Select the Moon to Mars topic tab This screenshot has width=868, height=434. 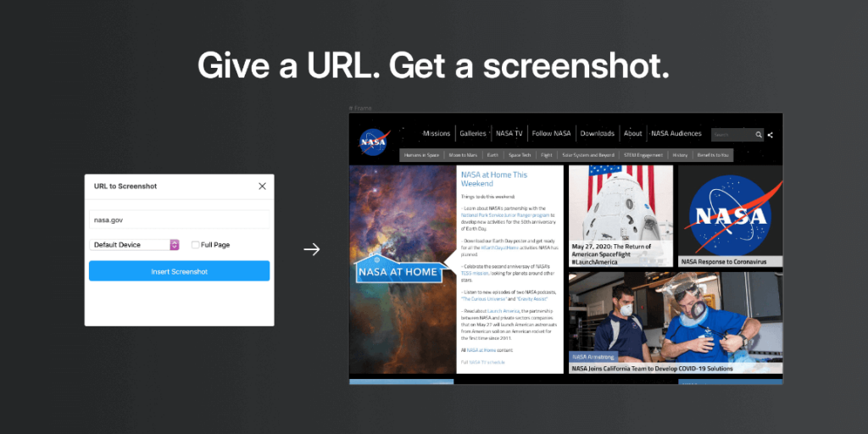coord(463,155)
